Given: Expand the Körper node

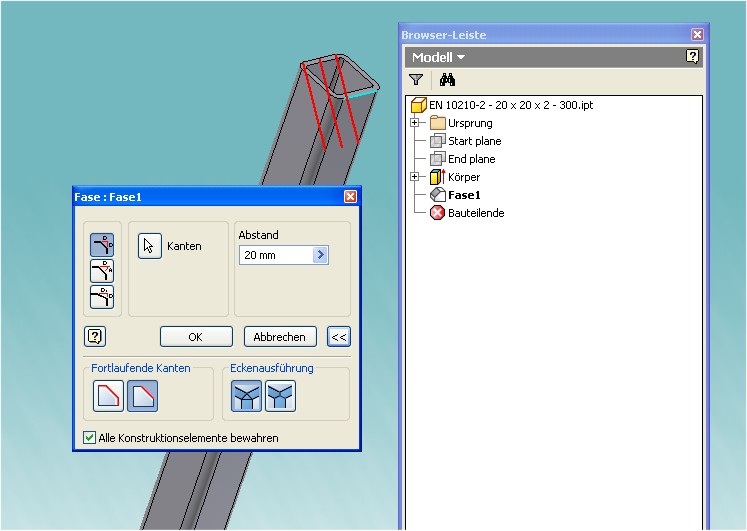Looking at the screenshot, I should pos(414,177).
